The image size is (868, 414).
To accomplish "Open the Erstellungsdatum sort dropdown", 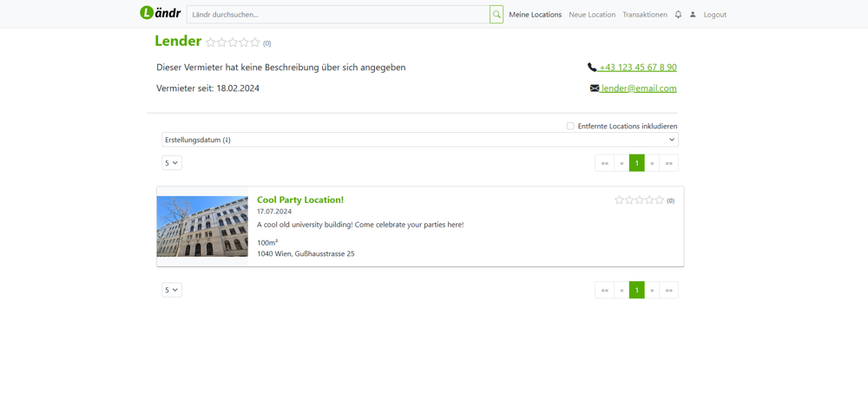I will (420, 140).
